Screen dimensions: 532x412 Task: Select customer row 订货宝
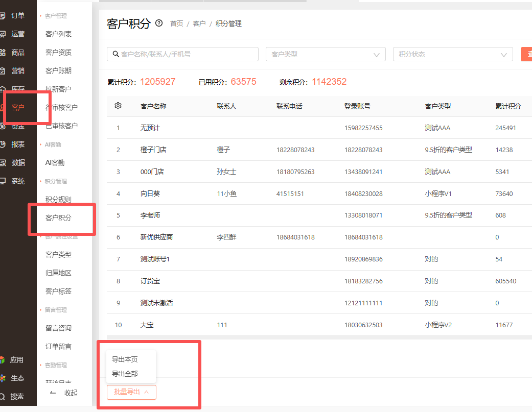tap(319, 281)
